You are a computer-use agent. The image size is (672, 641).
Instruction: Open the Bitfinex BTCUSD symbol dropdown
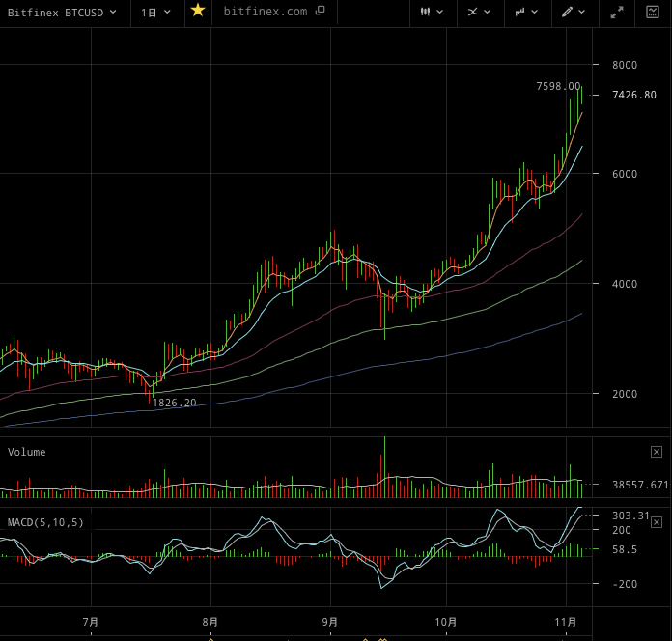(62, 13)
